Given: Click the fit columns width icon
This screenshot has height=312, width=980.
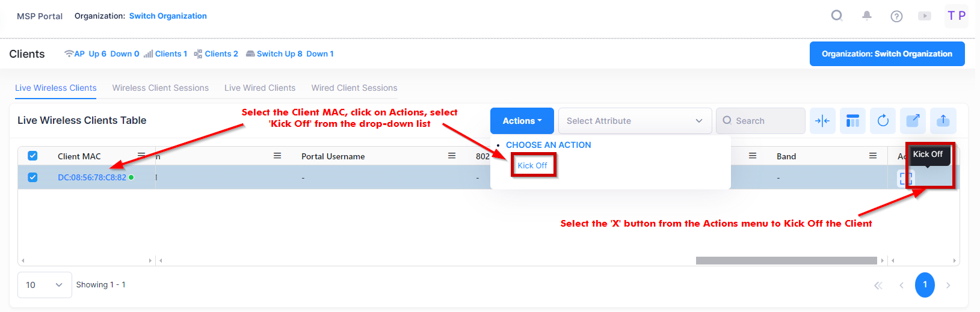Looking at the screenshot, I should click(822, 121).
